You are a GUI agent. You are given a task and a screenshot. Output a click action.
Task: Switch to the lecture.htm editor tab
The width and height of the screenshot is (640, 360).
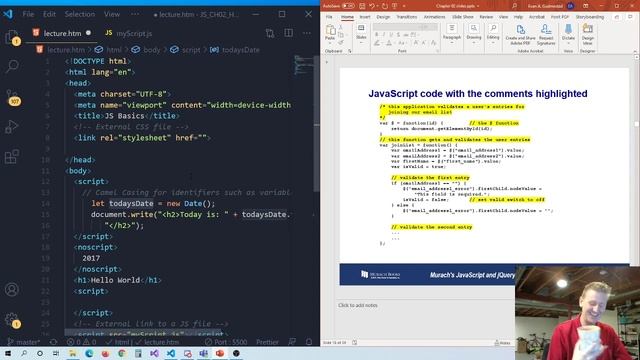pyautogui.click(x=61, y=33)
